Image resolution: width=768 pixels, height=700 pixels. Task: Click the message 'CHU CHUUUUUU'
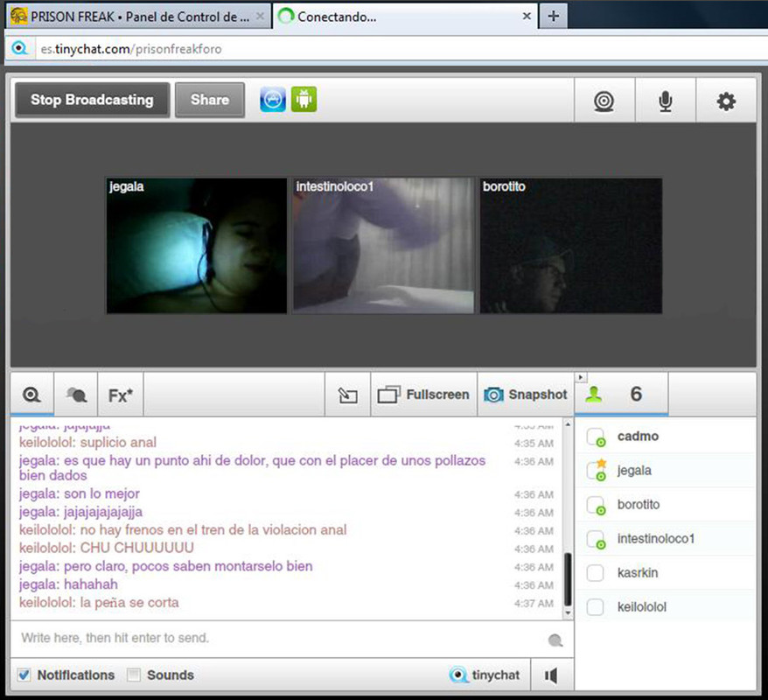[x=137, y=548]
